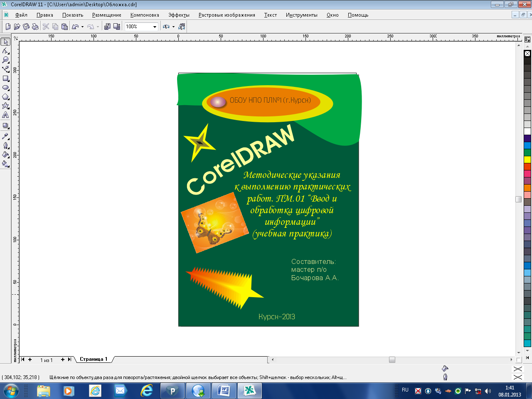The image size is (532, 399).
Task: Go to the first page button
Action: pyautogui.click(x=23, y=360)
